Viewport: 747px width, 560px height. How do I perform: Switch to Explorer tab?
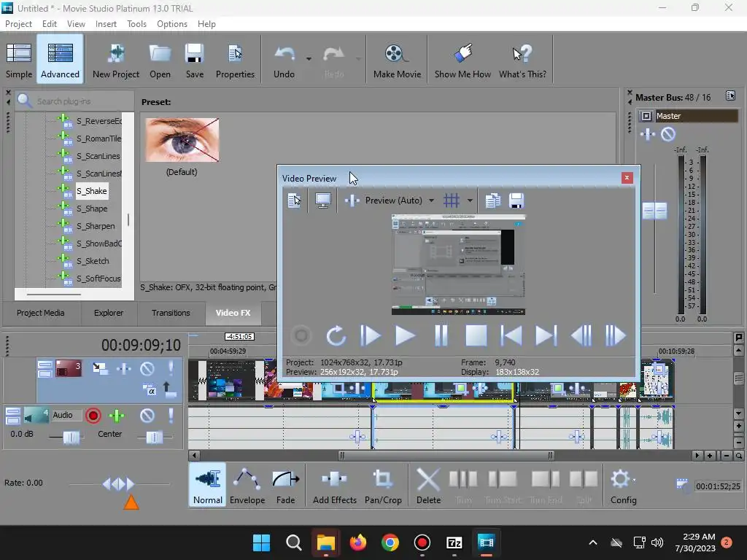pos(109,313)
